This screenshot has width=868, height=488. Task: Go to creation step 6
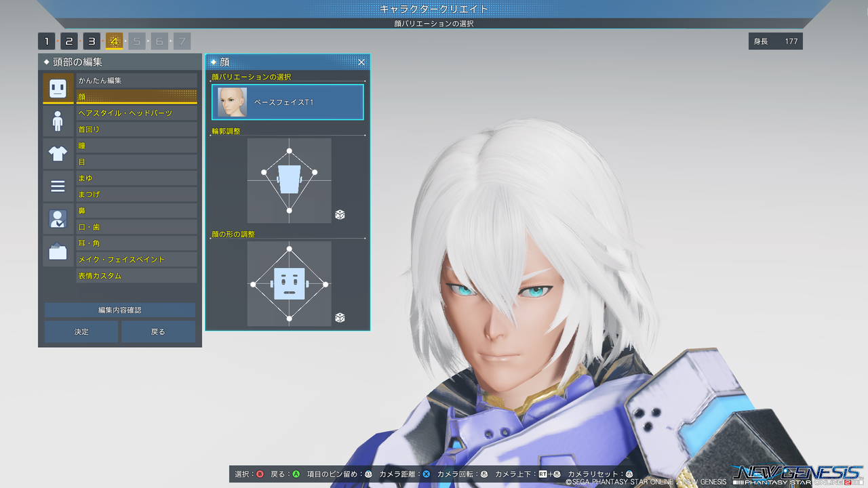pyautogui.click(x=159, y=41)
